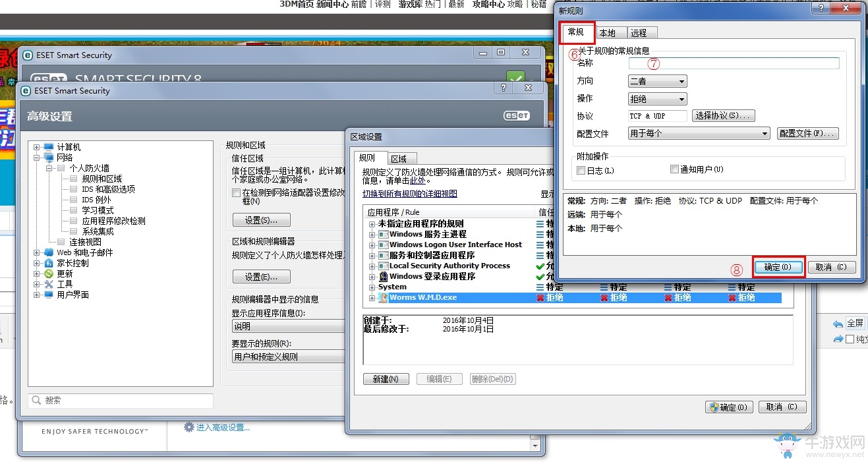Viewport: 868px width, 462px height.
Task: Select 应用程序修改检测 in the tree
Action: pyautogui.click(x=113, y=221)
